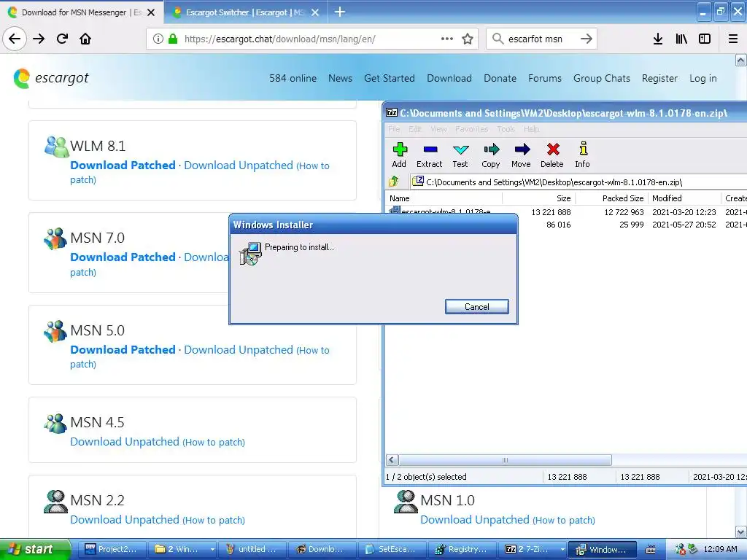Open Registry taskbar item
Image resolution: width=747 pixels, height=560 pixels.
[462, 549]
